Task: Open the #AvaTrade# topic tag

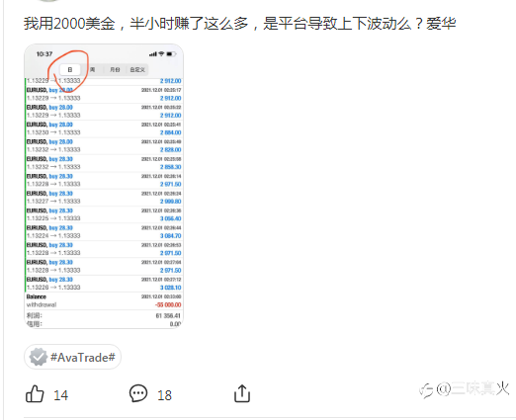Action: 72,357
